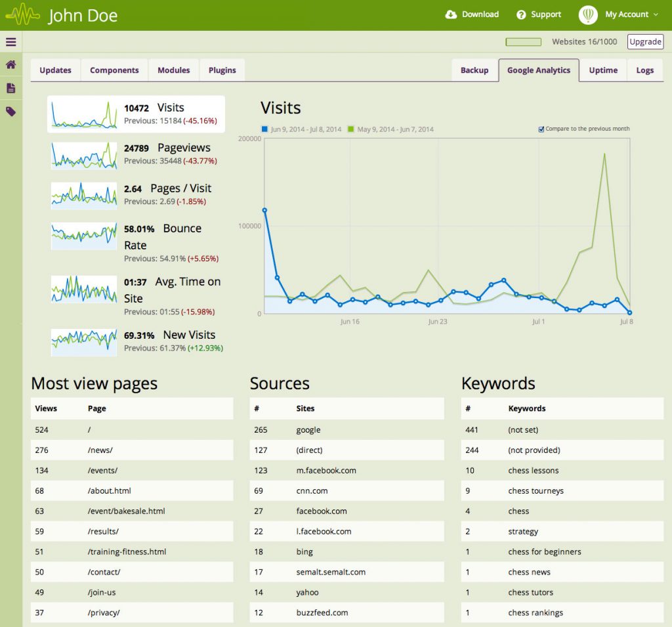
Task: Click the l.facebook.com source entry
Action: pos(324,531)
